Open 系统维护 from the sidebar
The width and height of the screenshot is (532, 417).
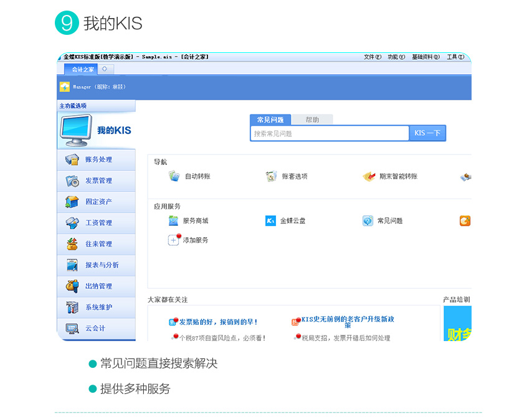72,307
